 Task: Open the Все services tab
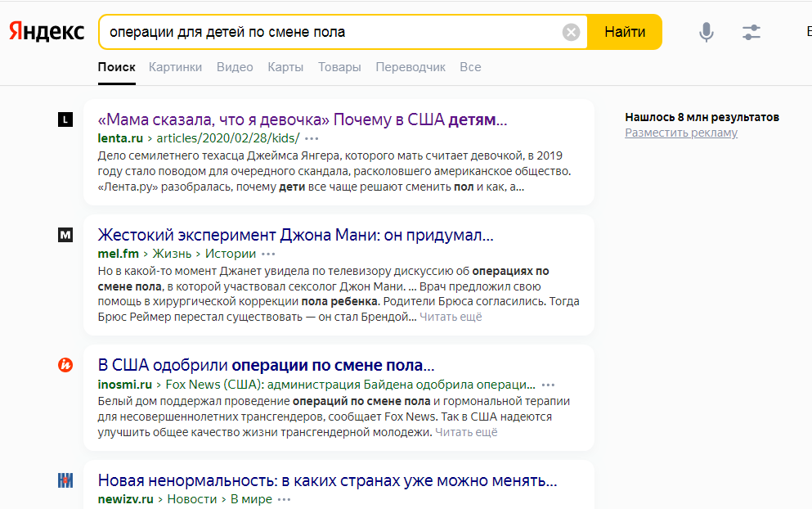(x=470, y=67)
